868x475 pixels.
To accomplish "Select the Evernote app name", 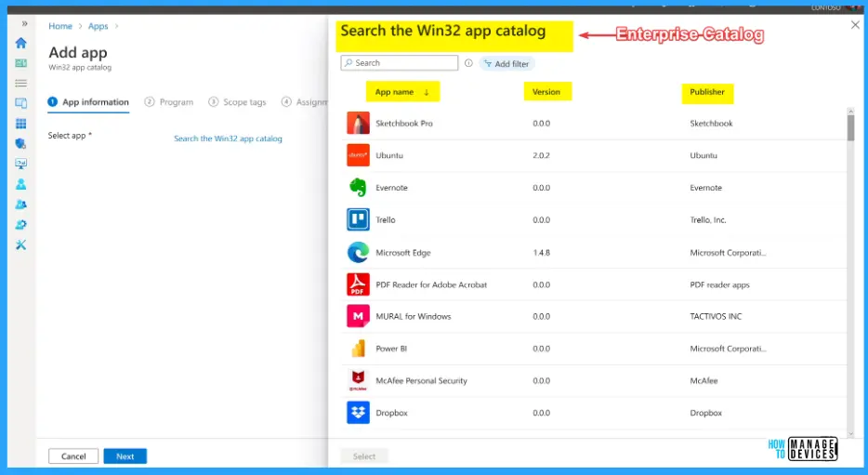I will click(391, 188).
